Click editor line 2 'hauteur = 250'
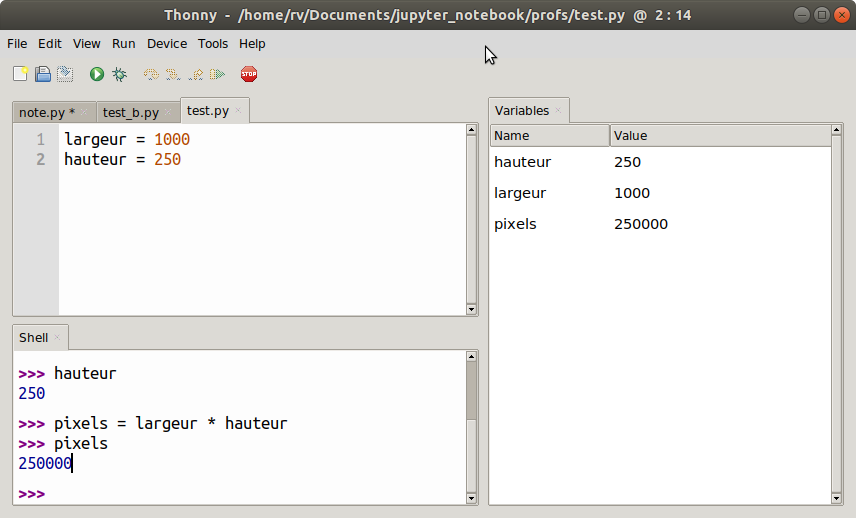 coord(122,159)
